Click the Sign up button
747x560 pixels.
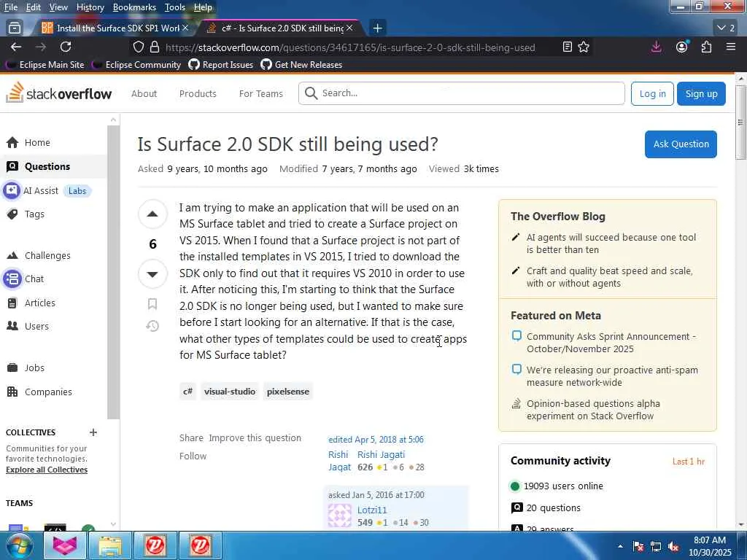(x=701, y=93)
